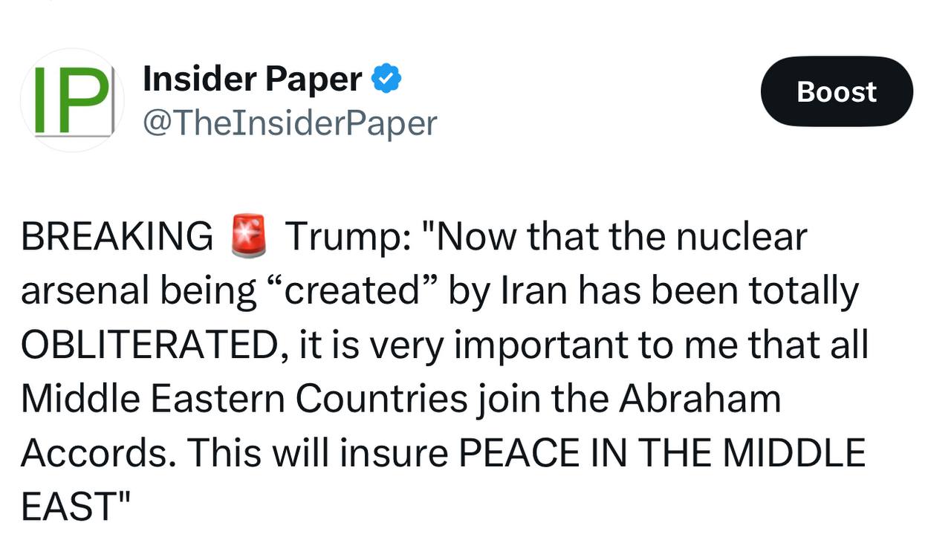Open the Insider Paper IP profile avatar
The width and height of the screenshot is (951, 560).
point(72,100)
